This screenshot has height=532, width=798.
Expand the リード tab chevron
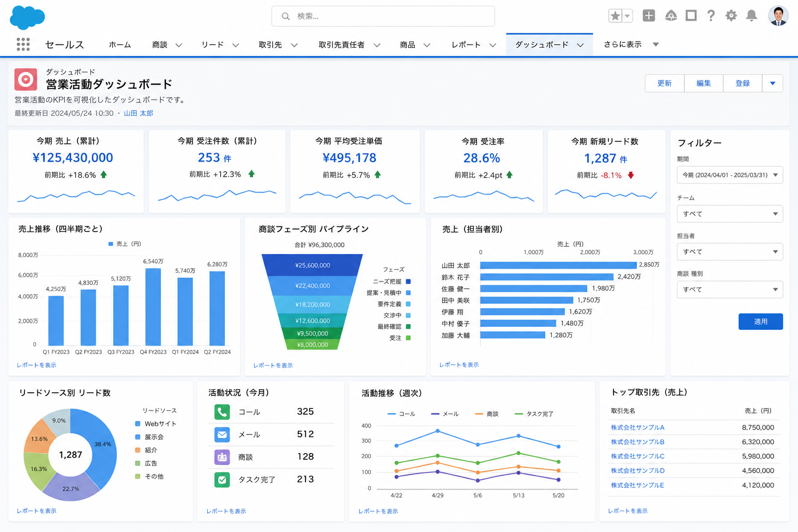[235, 45]
